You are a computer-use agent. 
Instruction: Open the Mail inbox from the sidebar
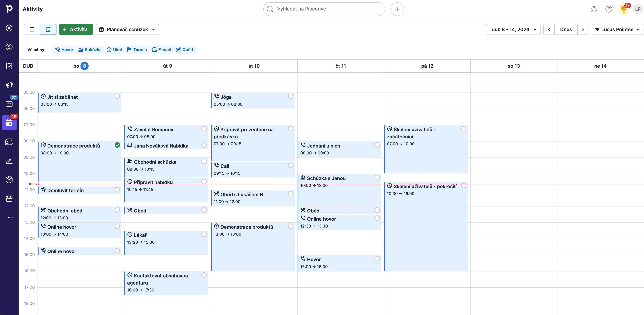(x=9, y=104)
